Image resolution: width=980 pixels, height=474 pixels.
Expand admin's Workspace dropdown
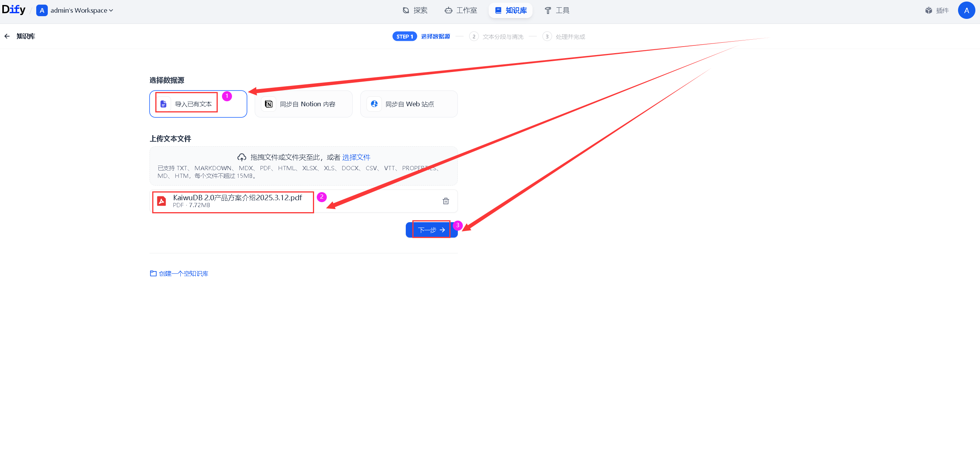tap(82, 10)
